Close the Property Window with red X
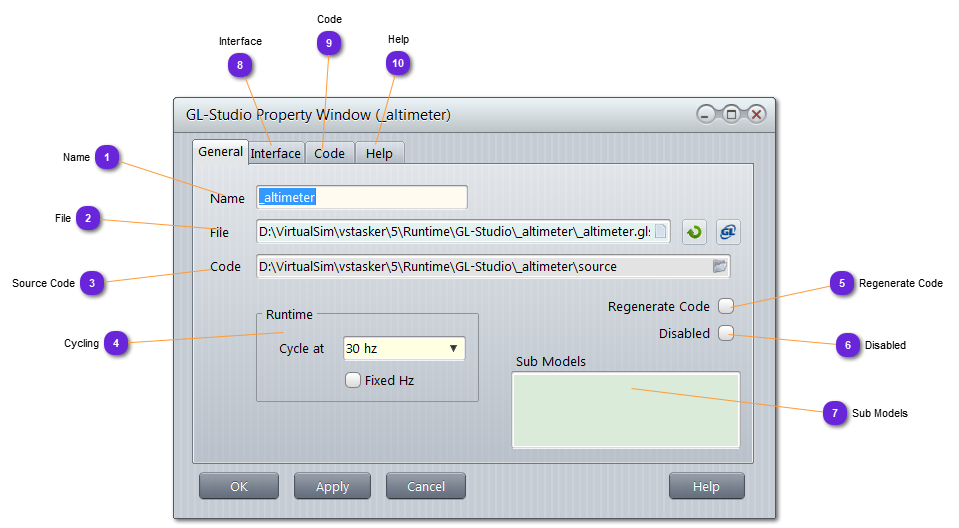The image size is (959, 528). tap(756, 115)
